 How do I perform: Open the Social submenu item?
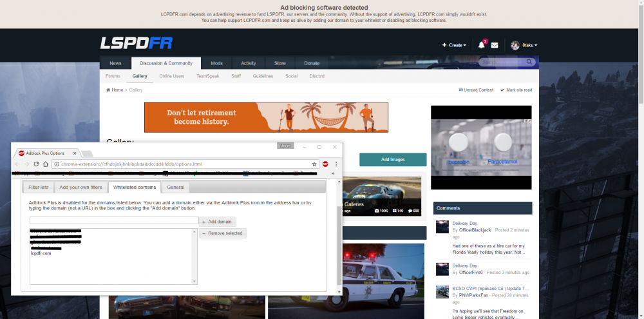point(291,76)
